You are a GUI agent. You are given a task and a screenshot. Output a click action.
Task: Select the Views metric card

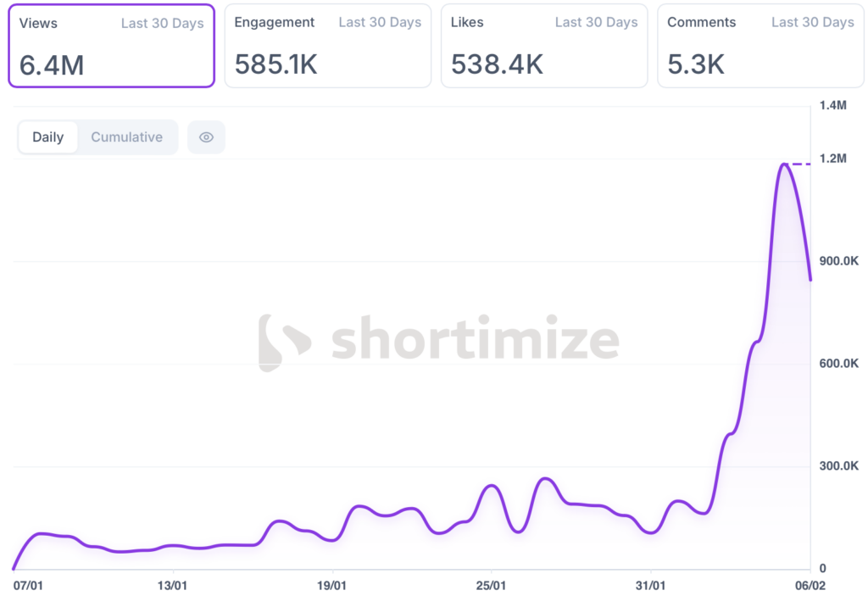pyautogui.click(x=111, y=46)
